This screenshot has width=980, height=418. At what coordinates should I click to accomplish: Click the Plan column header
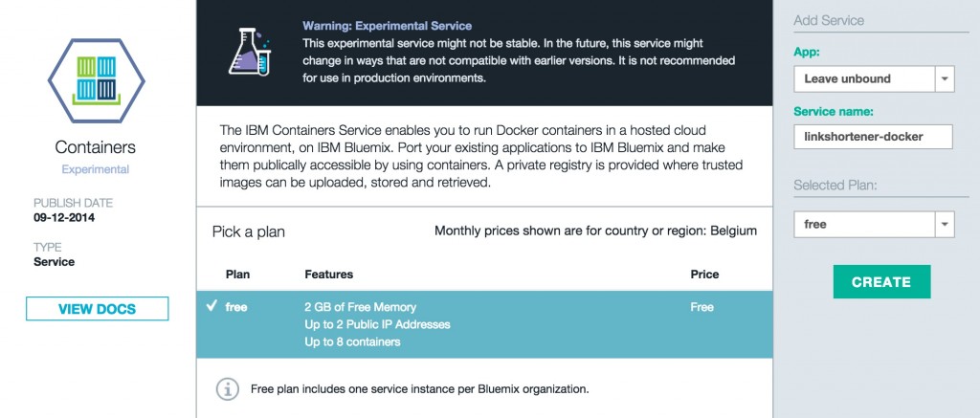point(236,275)
